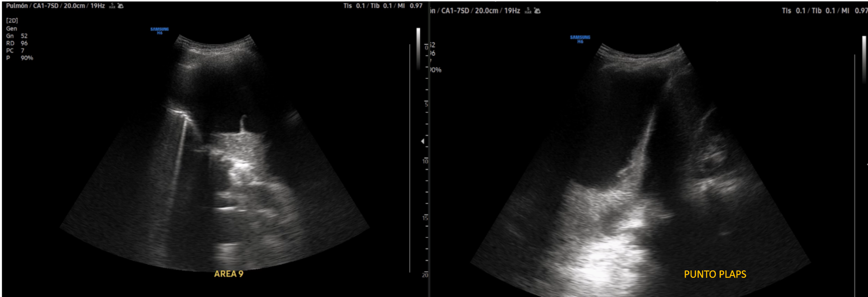Click the [2D] mode indicator
Image resolution: width=868 pixels, height=297 pixels.
pyautogui.click(x=12, y=21)
